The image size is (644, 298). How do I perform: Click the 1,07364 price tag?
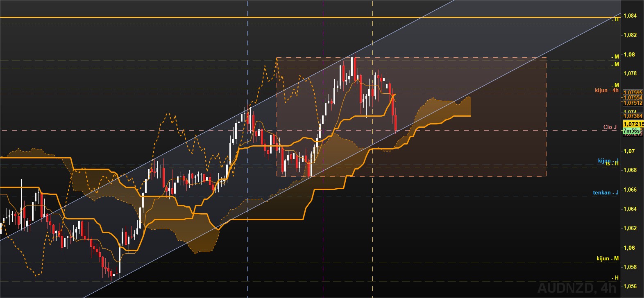(x=633, y=116)
